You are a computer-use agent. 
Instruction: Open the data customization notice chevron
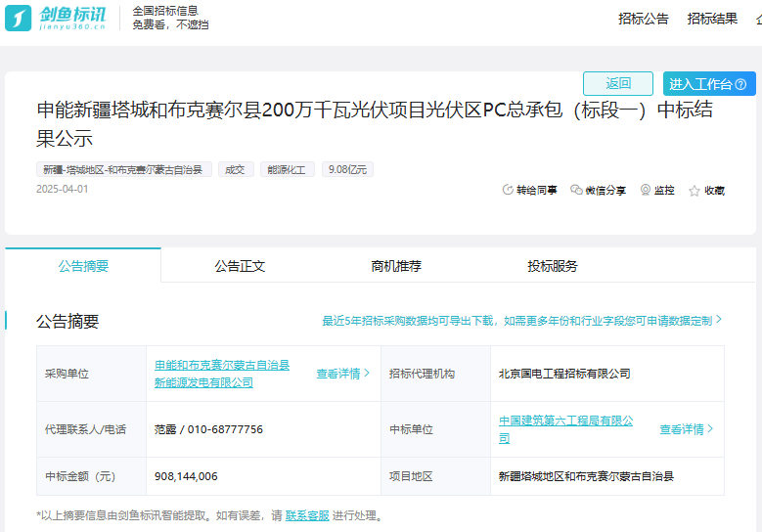tap(719, 320)
